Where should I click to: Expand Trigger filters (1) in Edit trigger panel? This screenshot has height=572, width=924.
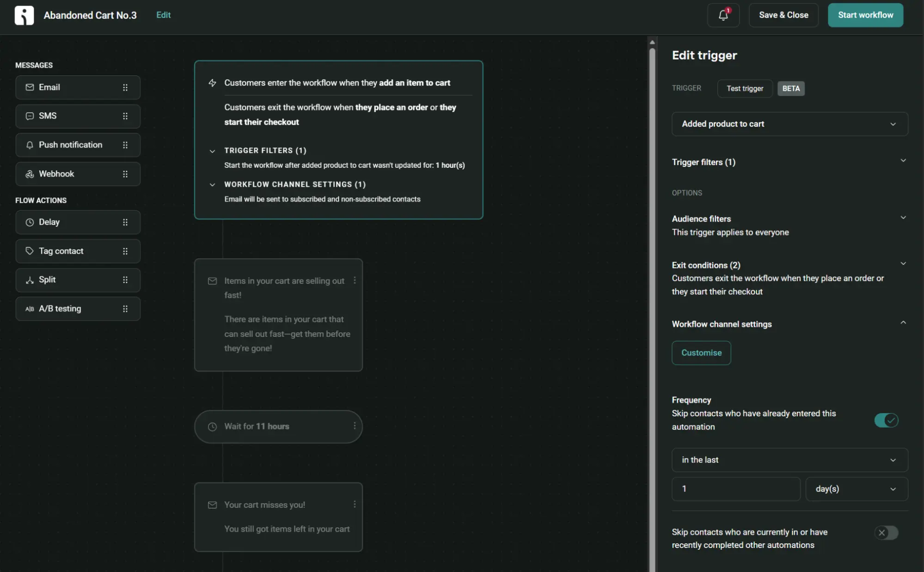[903, 161]
